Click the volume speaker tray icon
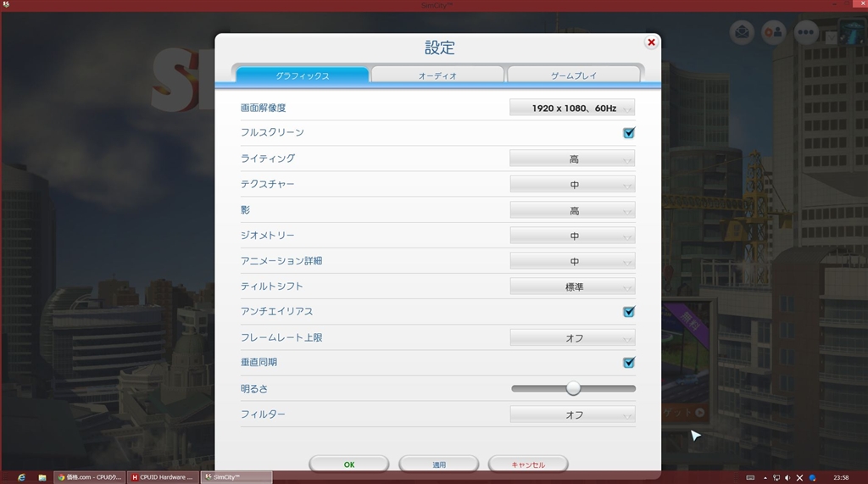 (787, 477)
